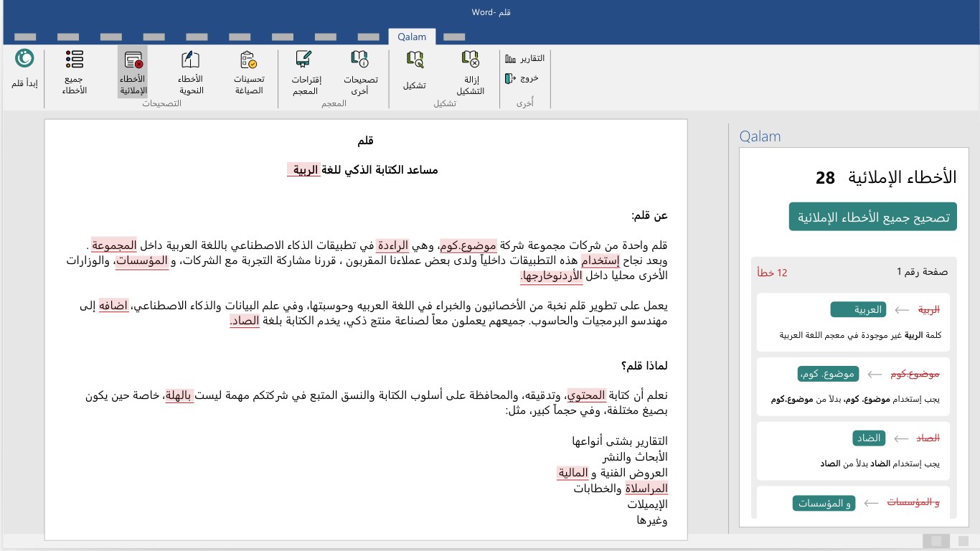Select the الأخطاء الإملائية spelling errors tool

(x=133, y=72)
